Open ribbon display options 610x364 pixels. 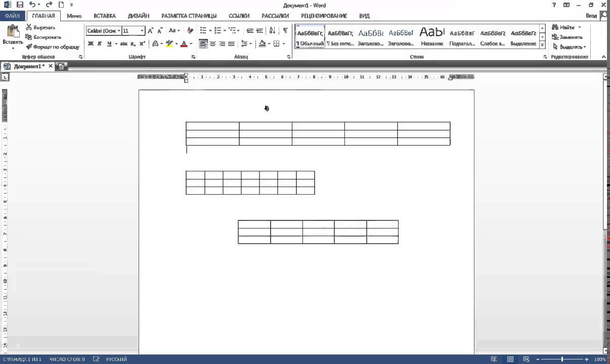(567, 5)
